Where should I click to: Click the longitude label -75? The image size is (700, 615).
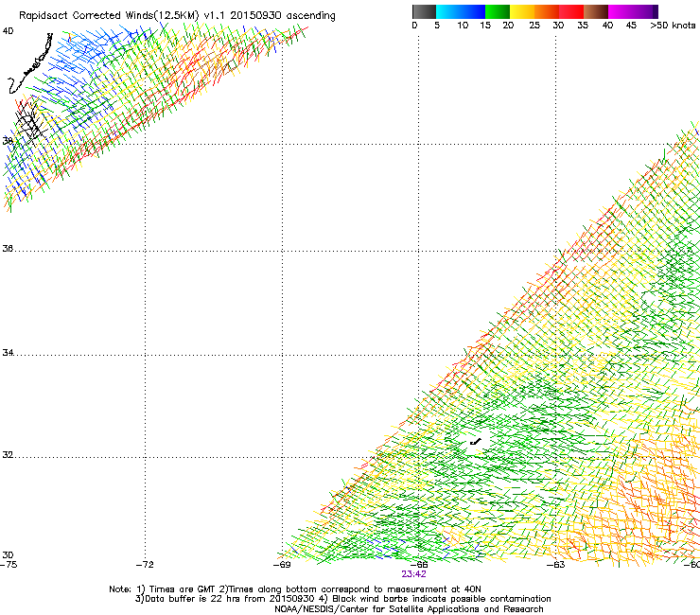coord(9,564)
